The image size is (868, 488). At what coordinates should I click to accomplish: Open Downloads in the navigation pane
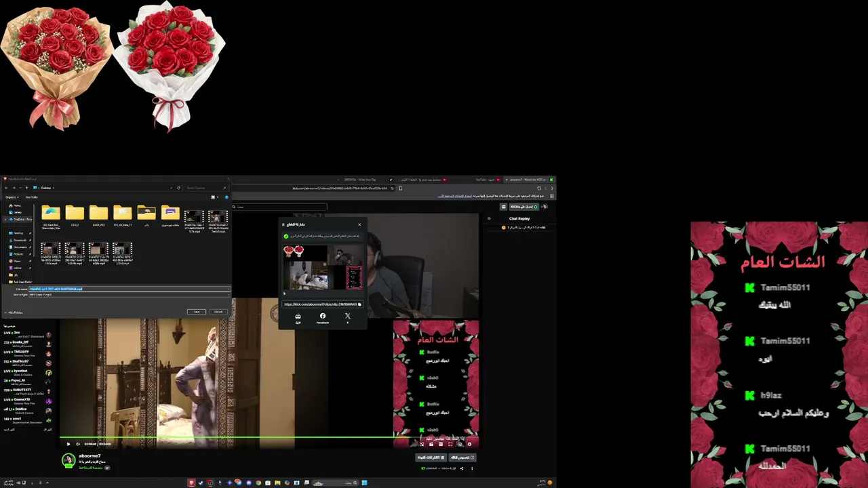(x=18, y=240)
